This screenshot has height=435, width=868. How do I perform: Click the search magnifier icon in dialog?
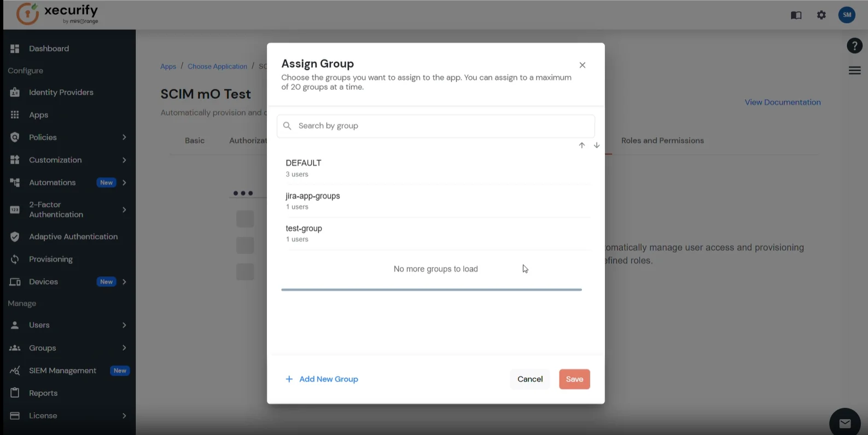click(287, 126)
